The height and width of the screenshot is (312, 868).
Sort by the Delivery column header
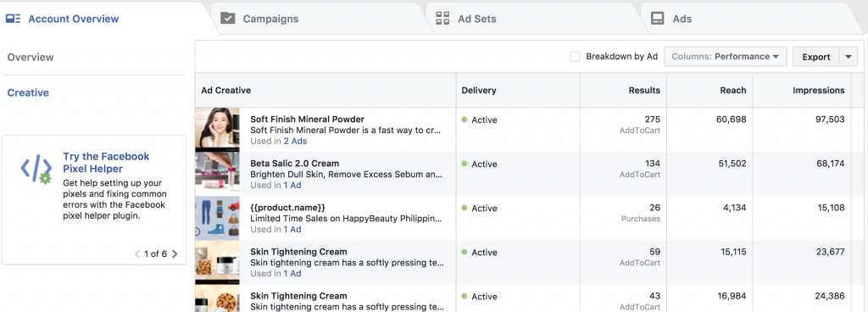coord(479,90)
